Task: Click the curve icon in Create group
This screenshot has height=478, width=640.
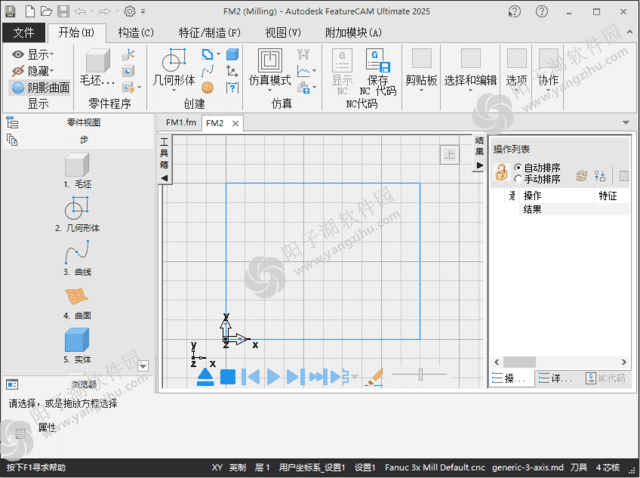Action: click(x=207, y=71)
